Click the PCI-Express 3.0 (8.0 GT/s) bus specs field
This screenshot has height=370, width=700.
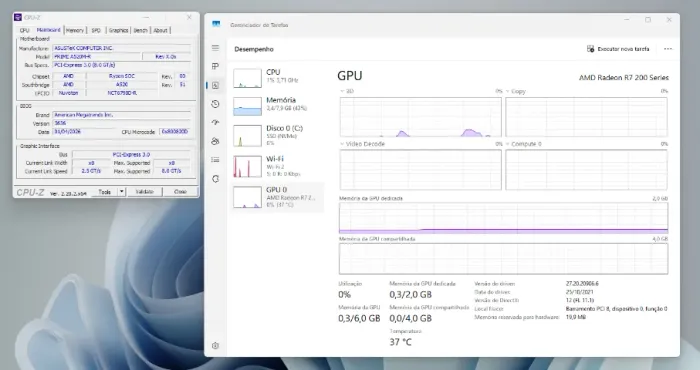click(121, 65)
